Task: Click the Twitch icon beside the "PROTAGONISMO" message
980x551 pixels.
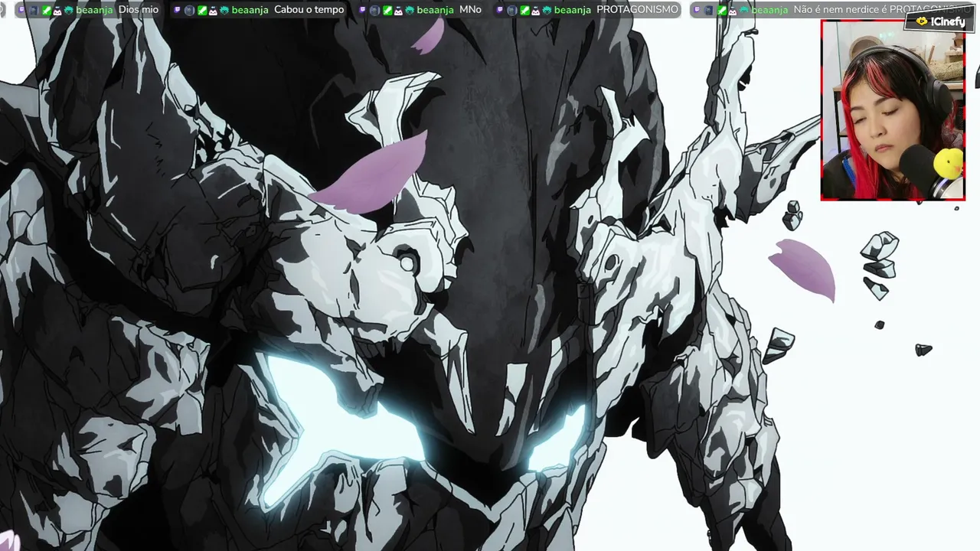Action: (500, 10)
